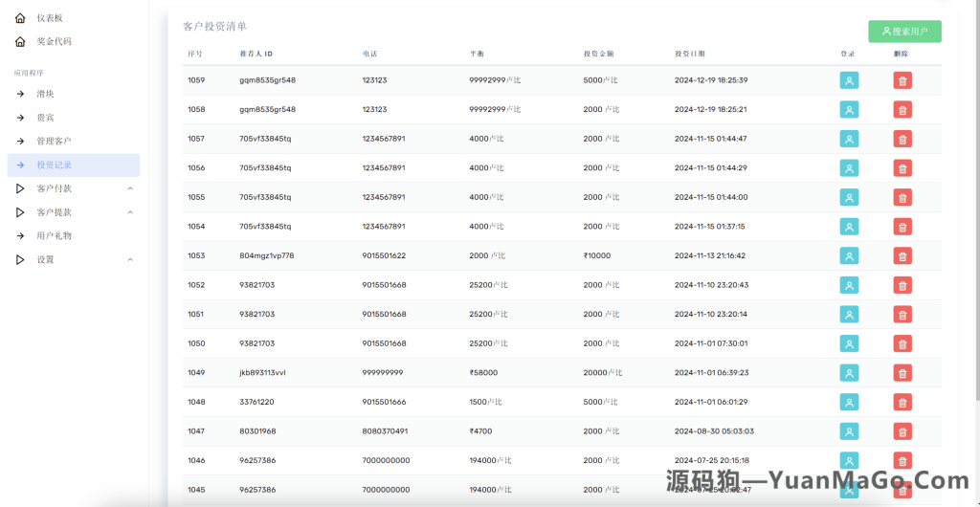Expand the 设置 settings chevron
Viewport: 980px width, 507px height.
[x=130, y=260]
